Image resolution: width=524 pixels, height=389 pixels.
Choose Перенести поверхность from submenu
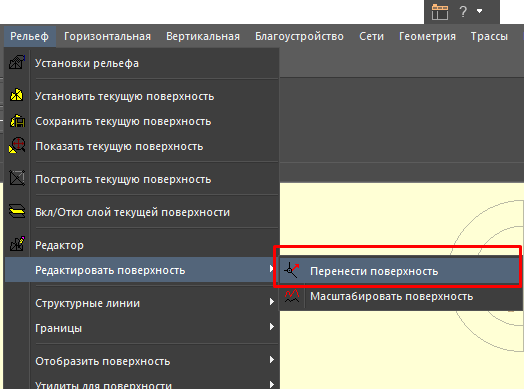400,271
